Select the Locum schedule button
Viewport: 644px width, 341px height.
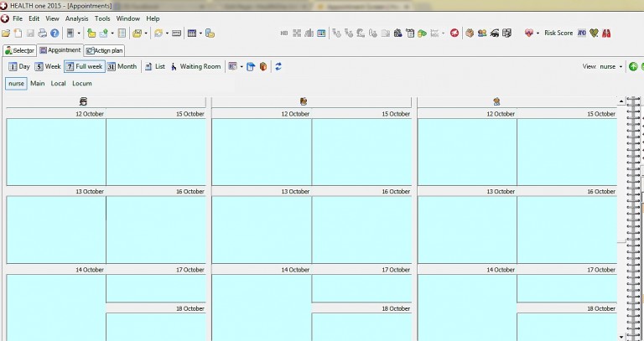pyautogui.click(x=82, y=83)
